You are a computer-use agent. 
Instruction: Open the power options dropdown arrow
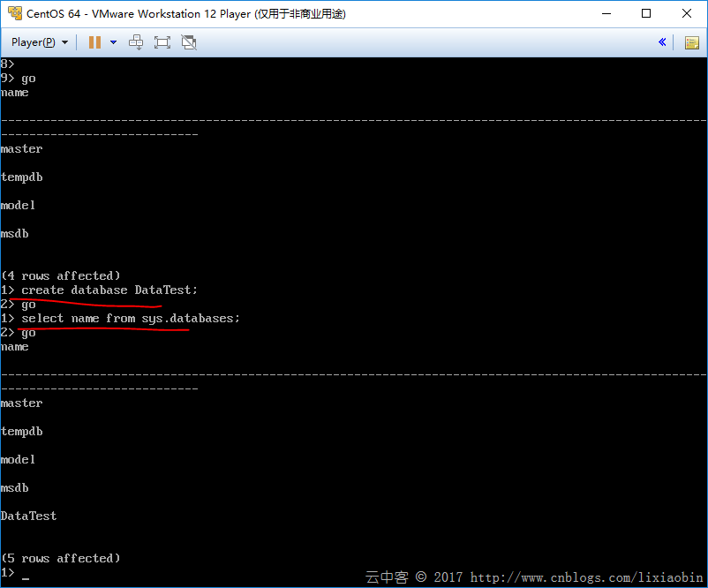click(x=113, y=42)
